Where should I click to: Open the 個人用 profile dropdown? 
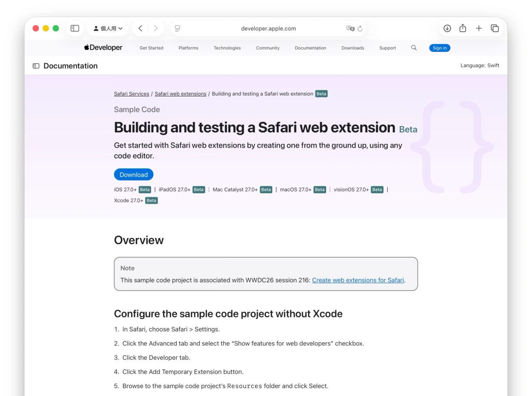[x=108, y=28]
